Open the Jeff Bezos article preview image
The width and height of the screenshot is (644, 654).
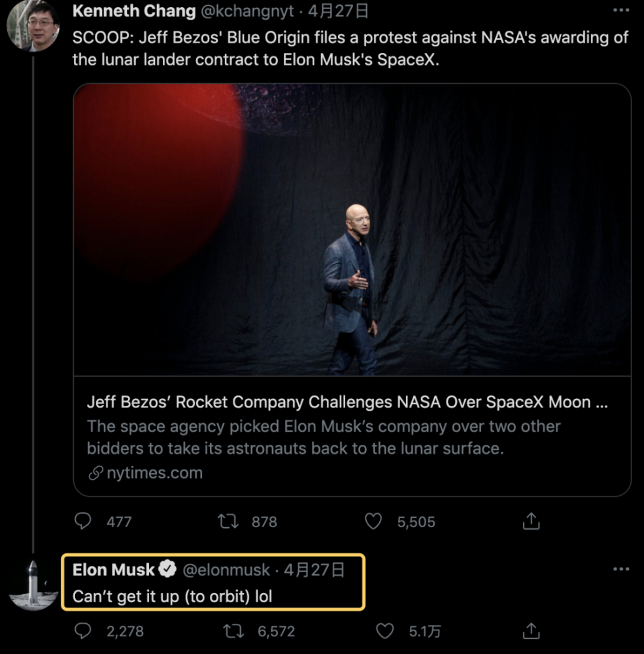[352, 229]
